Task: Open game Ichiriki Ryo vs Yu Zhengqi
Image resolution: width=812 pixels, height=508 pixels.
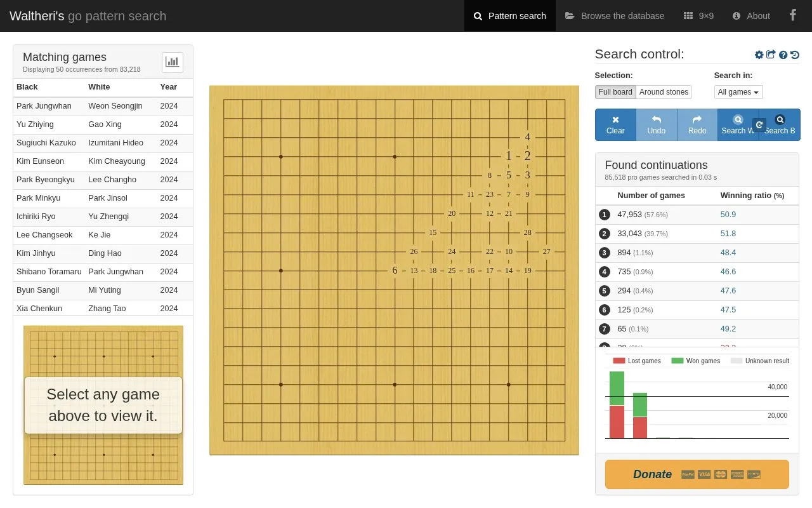Action: click(x=103, y=217)
